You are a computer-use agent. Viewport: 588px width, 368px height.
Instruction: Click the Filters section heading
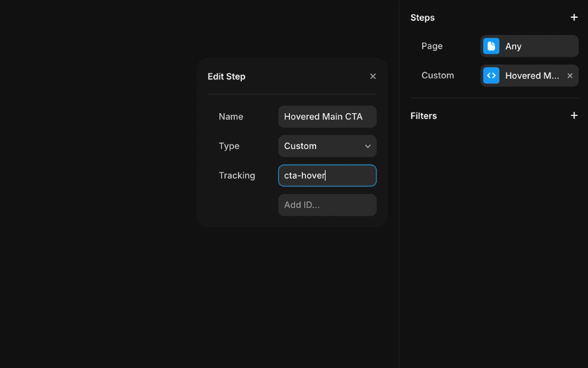point(423,116)
